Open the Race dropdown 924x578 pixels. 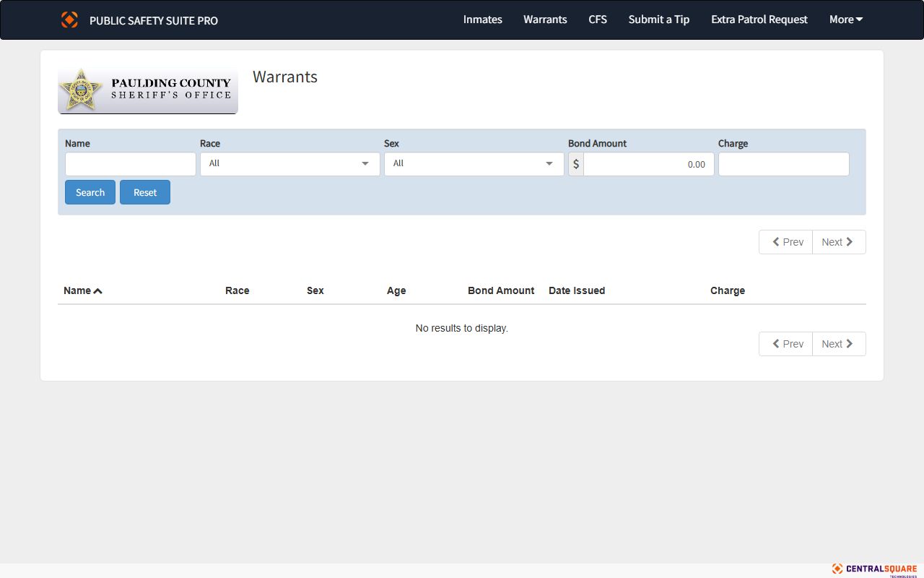(290, 164)
